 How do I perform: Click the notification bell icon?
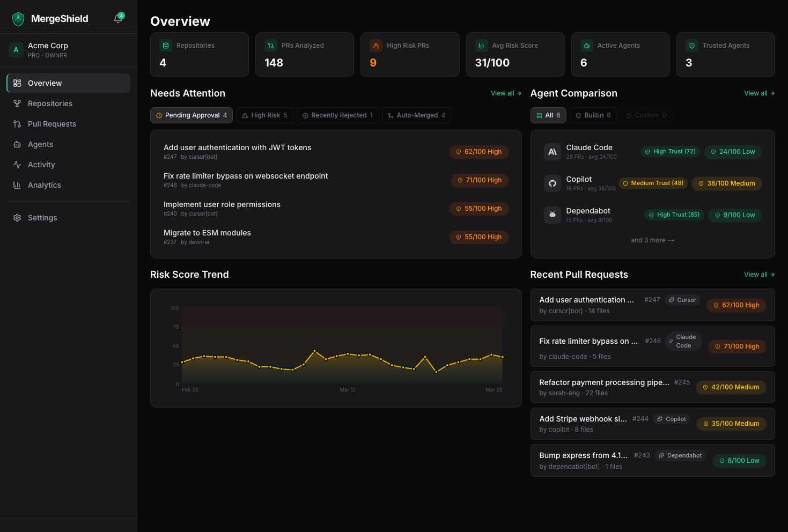tap(118, 19)
